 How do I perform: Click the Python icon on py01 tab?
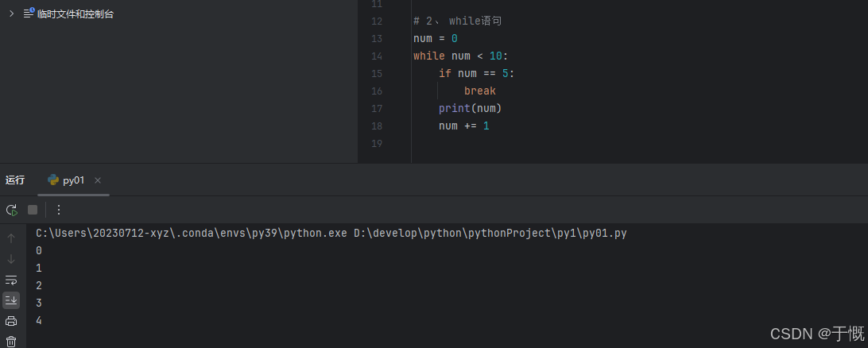(53, 180)
